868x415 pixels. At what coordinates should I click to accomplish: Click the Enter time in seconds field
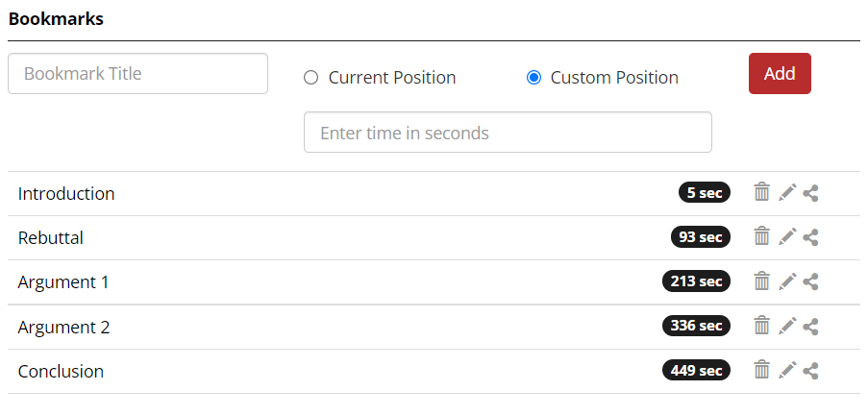tap(508, 133)
